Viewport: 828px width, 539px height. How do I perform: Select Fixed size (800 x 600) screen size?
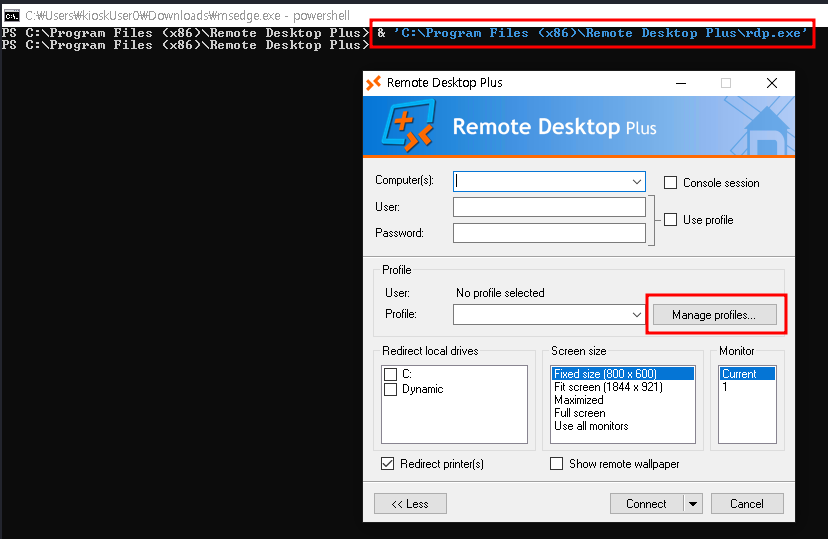tap(623, 374)
